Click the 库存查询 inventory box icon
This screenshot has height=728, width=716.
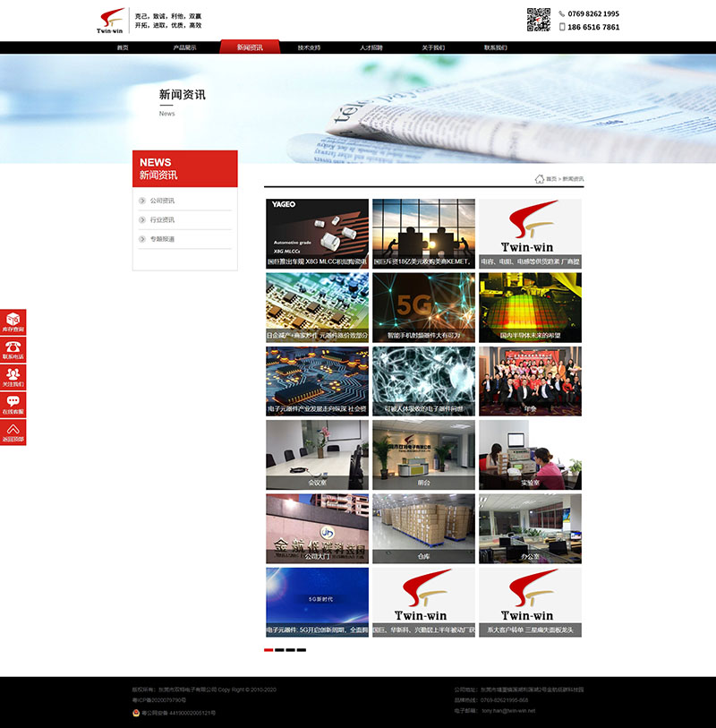point(13,320)
